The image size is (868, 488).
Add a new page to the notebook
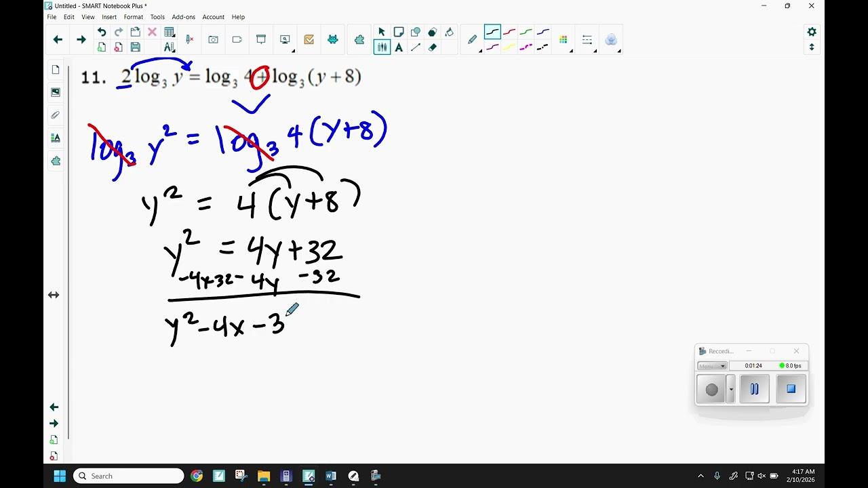point(102,47)
